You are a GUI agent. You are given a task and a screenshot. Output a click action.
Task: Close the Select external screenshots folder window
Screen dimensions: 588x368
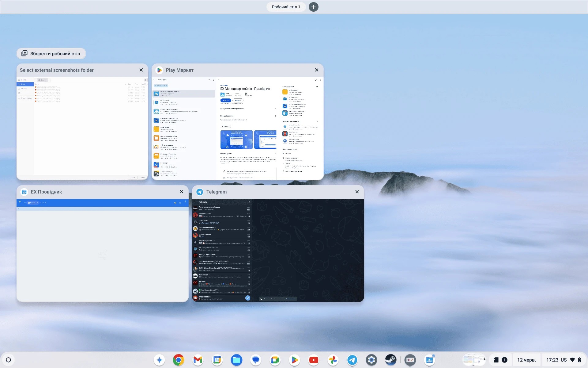141,70
